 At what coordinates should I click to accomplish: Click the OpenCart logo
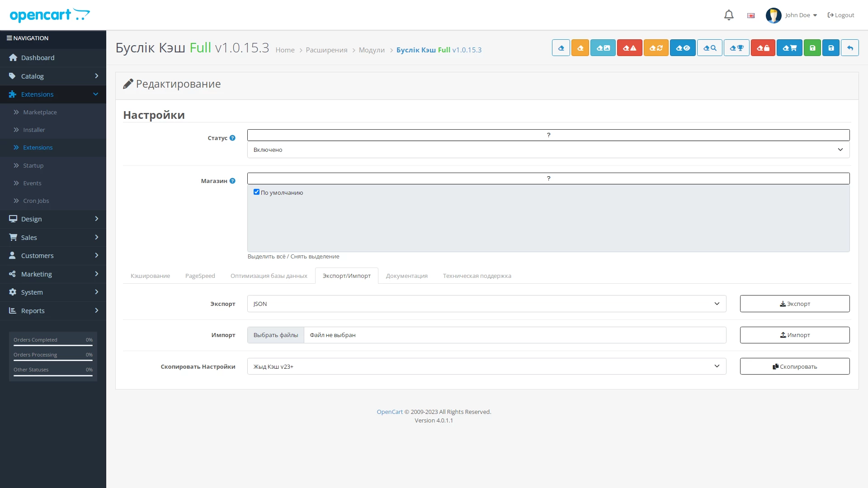tap(50, 15)
